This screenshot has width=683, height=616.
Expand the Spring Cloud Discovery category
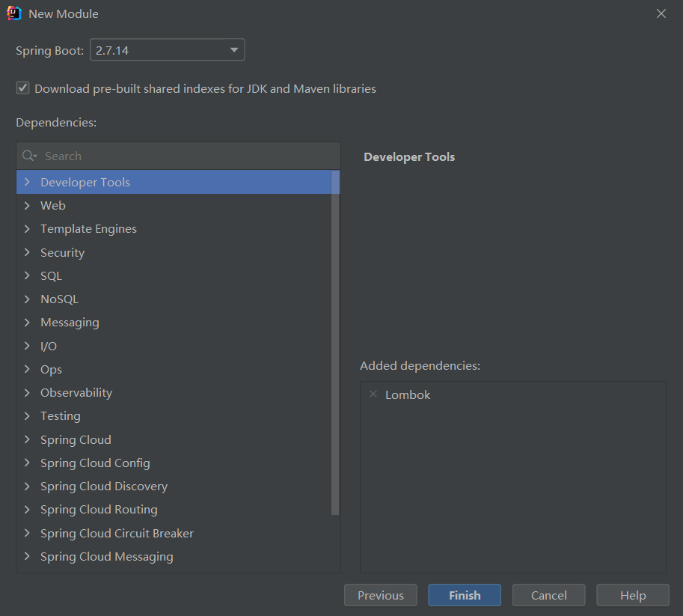27,486
